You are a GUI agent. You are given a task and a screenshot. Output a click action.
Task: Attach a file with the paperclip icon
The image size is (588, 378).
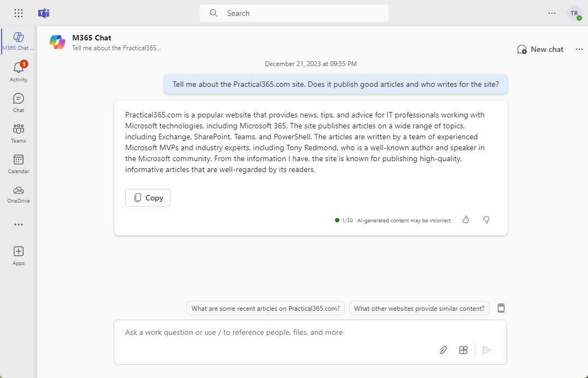click(443, 350)
